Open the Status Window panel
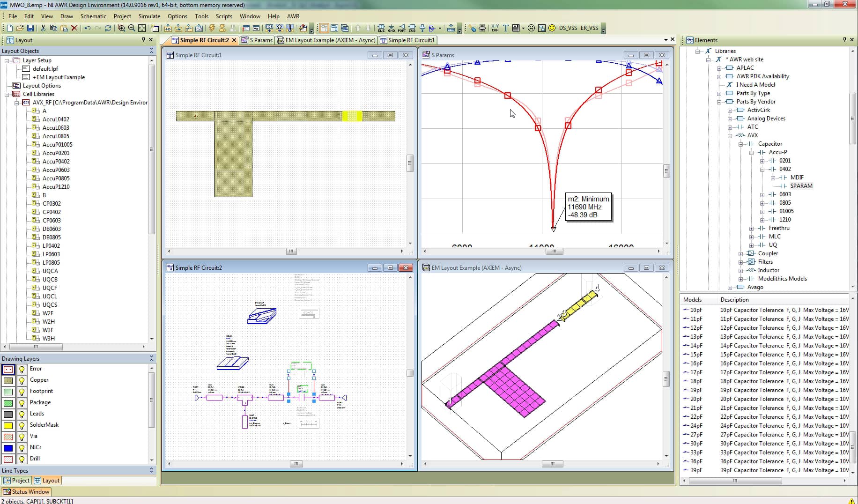Image resolution: width=858 pixels, height=504 pixels. point(26,491)
